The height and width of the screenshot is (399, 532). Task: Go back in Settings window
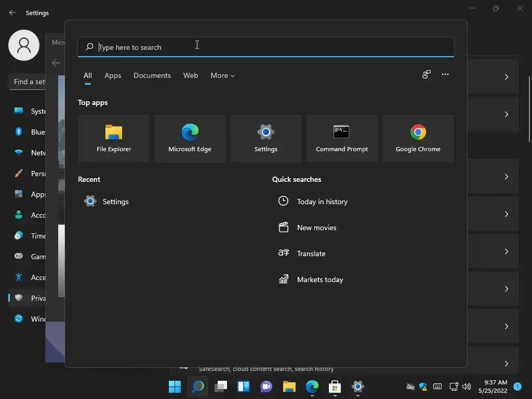click(x=12, y=12)
